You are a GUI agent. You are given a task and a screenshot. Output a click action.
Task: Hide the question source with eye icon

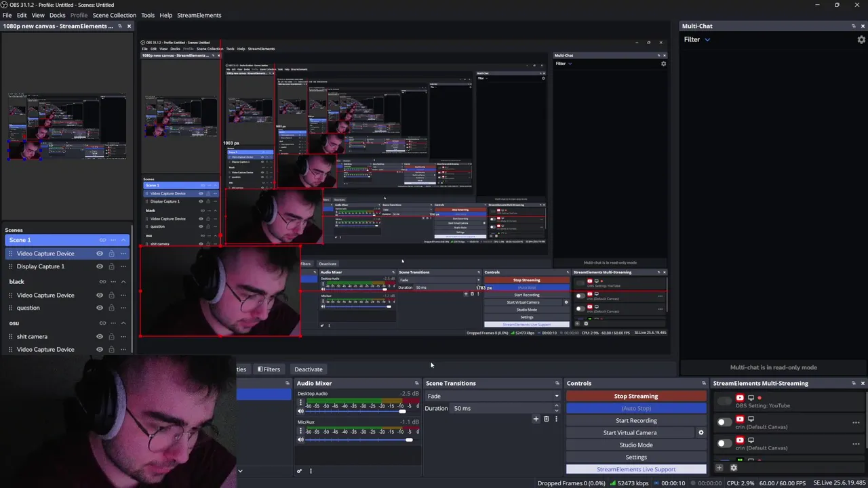(x=100, y=308)
